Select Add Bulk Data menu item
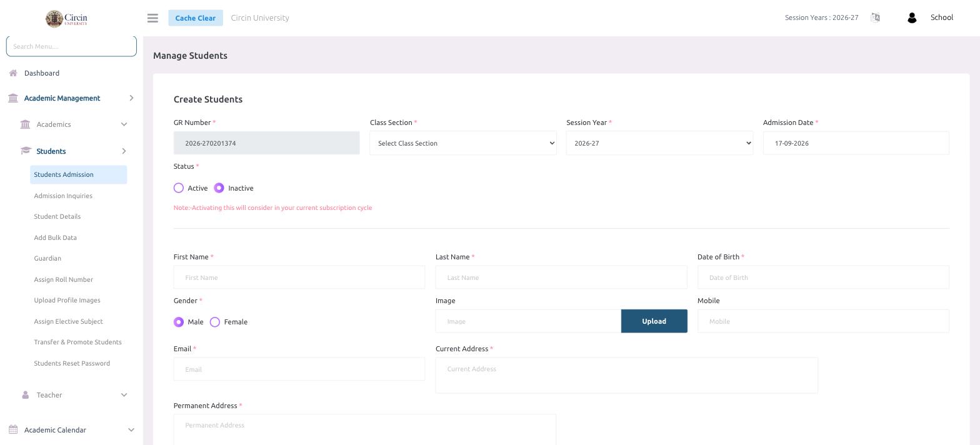The width and height of the screenshot is (980, 445). 56,238
